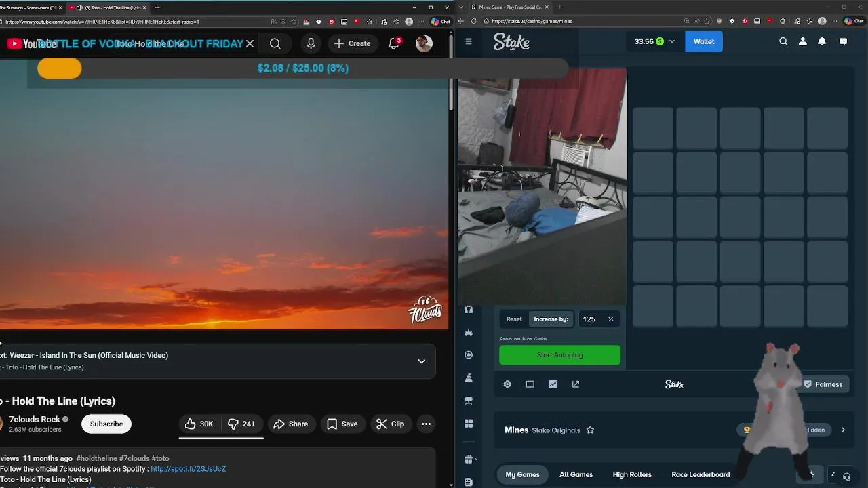Click Stake address bar URL
Viewport: 868px width, 488px height.
click(x=532, y=21)
